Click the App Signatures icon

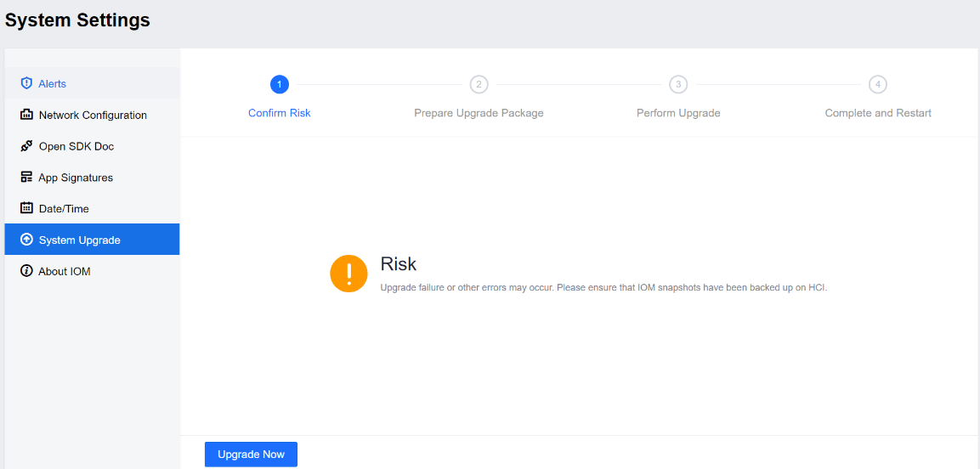click(26, 178)
